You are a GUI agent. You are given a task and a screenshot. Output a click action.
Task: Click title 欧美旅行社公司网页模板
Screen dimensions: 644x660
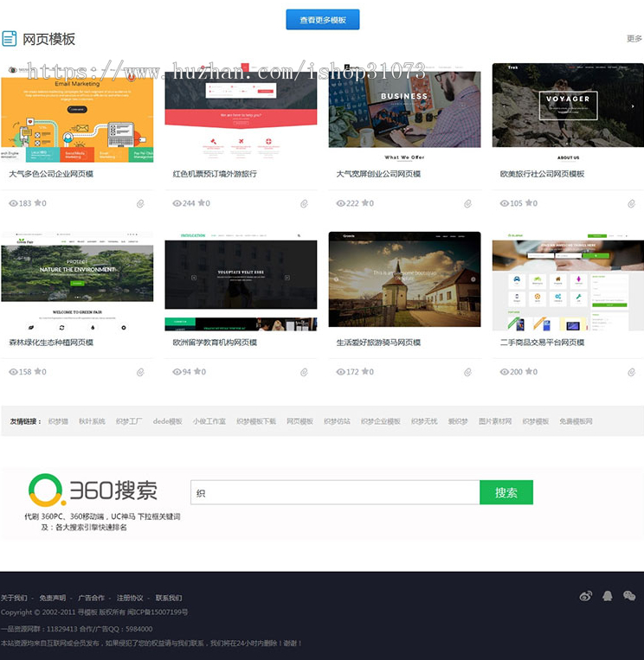(x=542, y=174)
